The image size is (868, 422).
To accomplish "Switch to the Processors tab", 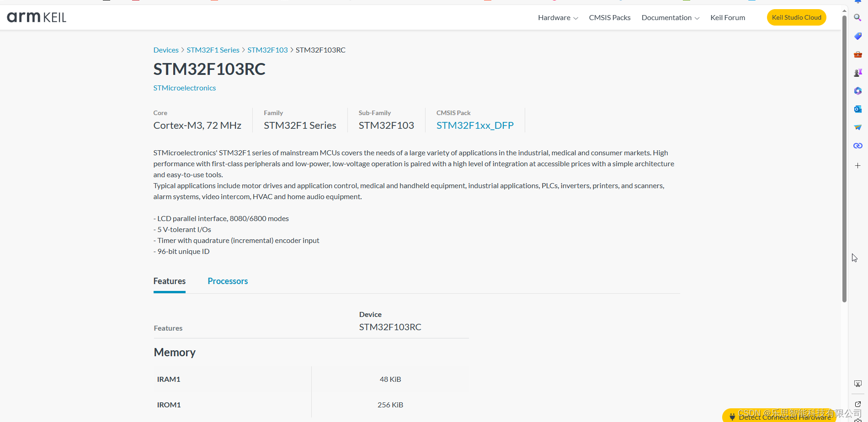I will pos(228,281).
